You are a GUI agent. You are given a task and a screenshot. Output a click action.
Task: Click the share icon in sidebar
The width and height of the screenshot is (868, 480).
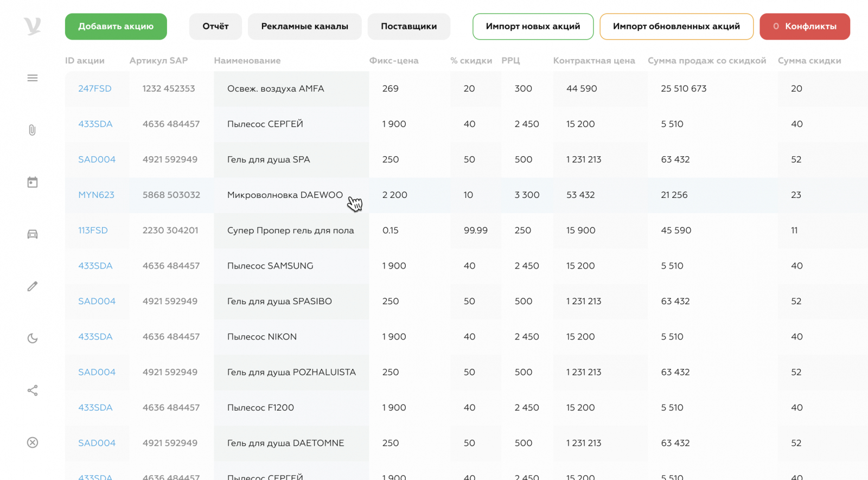(33, 391)
